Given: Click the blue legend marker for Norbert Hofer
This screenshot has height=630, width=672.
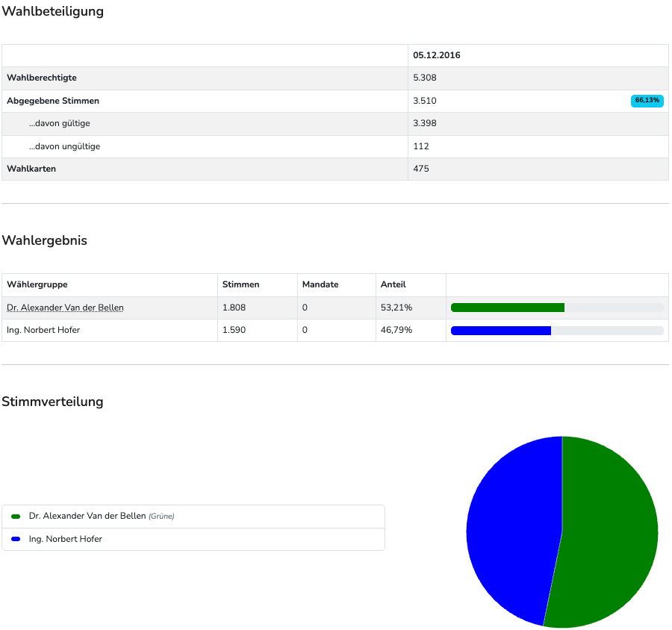Looking at the screenshot, I should (16, 539).
